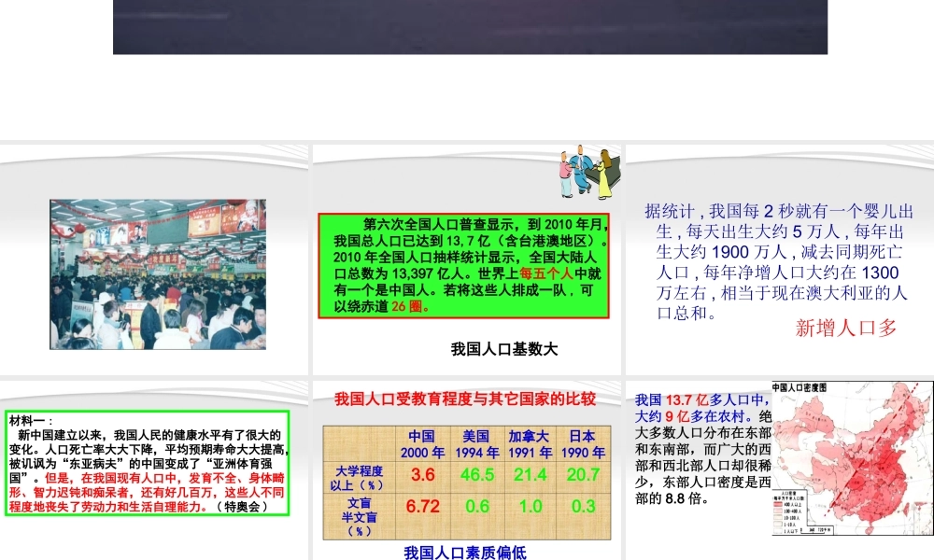Click the table value 46.5
The image size is (934, 560).
pyautogui.click(x=476, y=475)
